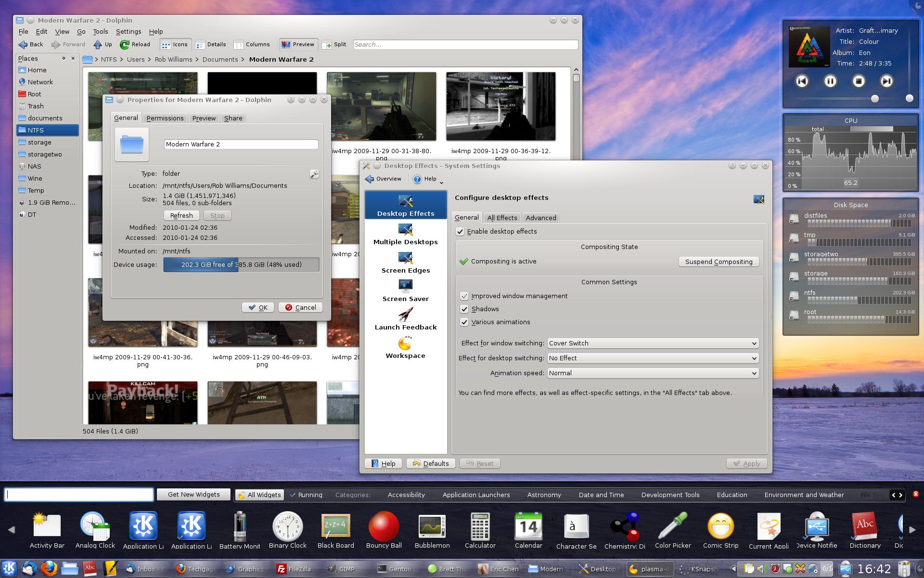Switch Dolphin to Columns view
Screen dimensions: 924x578
point(252,44)
